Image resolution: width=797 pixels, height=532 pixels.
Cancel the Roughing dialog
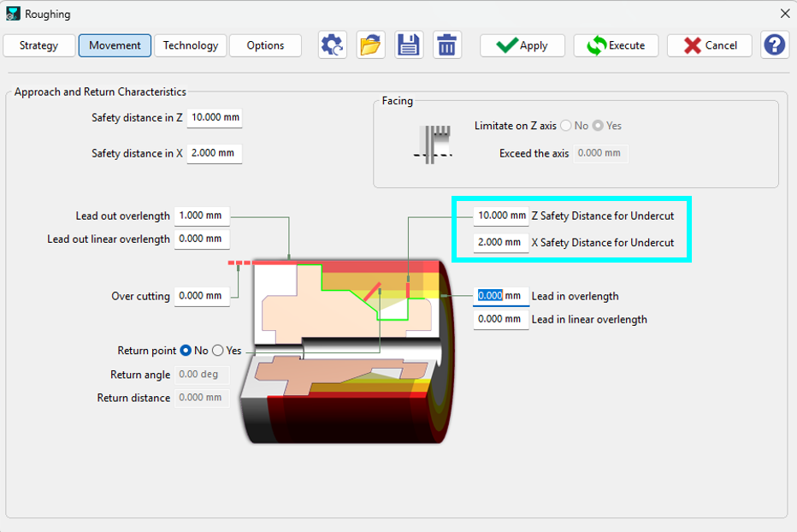(710, 46)
